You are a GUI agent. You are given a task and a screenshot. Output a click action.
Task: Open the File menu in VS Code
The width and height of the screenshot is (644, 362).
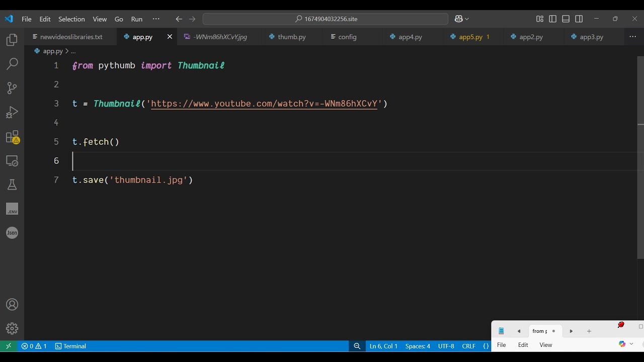pyautogui.click(x=27, y=19)
